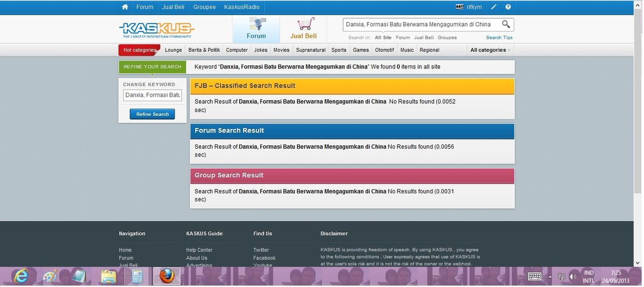This screenshot has width=644, height=287.
Task: Open Regional category
Action: click(x=429, y=50)
